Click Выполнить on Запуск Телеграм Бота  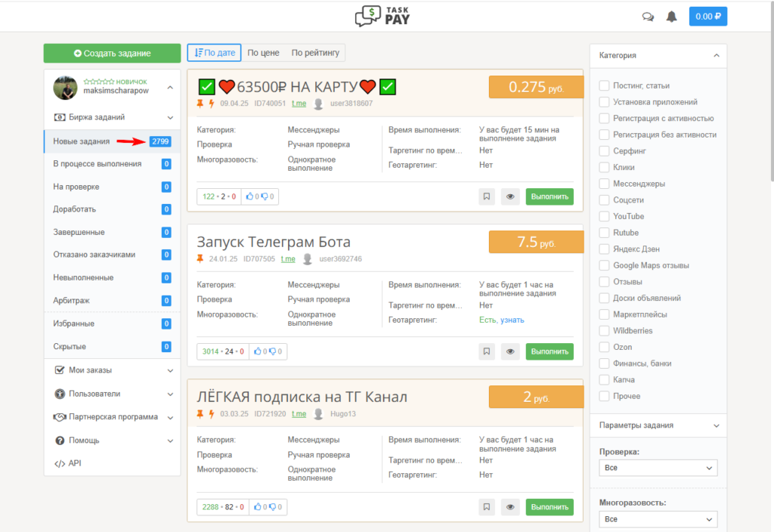click(x=550, y=351)
